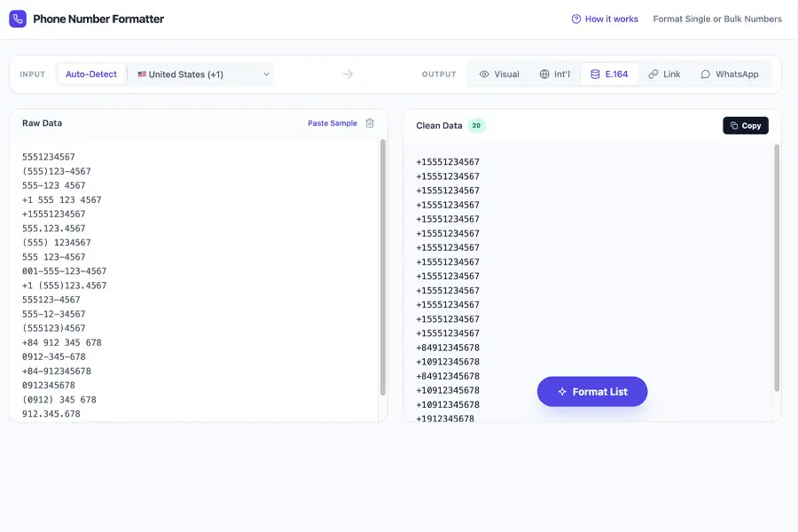This screenshot has width=798, height=532.
Task: Click the clean data count badge
Action: [x=476, y=126]
